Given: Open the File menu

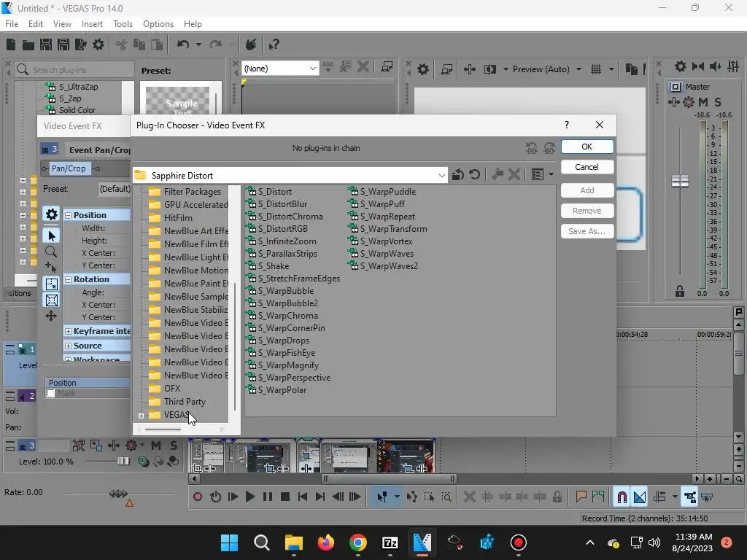Looking at the screenshot, I should click(x=12, y=24).
